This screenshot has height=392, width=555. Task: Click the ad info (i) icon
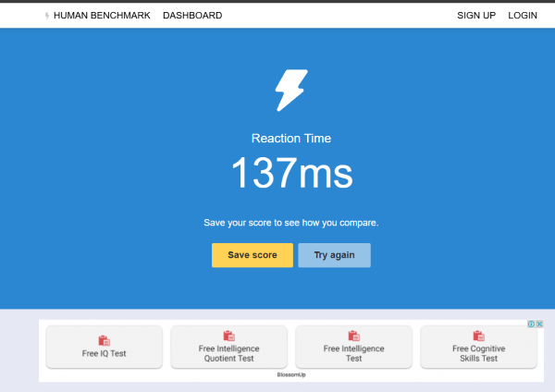click(x=531, y=324)
